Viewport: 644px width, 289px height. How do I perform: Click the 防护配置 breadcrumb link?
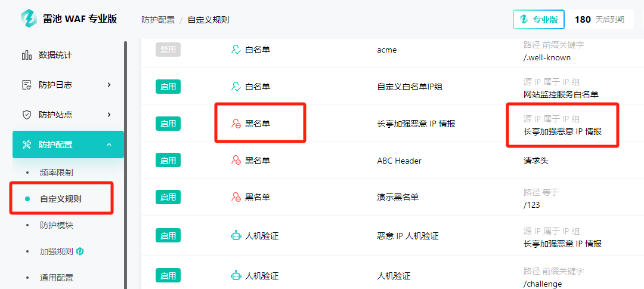158,20
